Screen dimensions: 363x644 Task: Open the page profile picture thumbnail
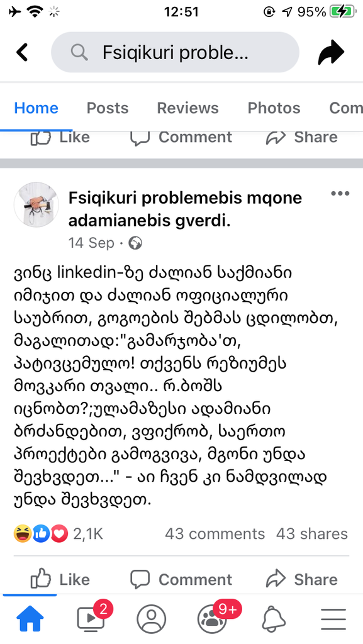tap(36, 206)
